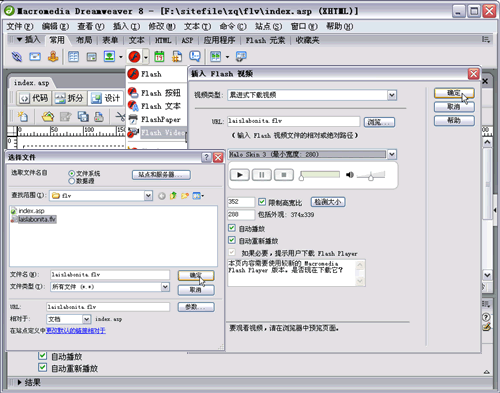The height and width of the screenshot is (393, 500).
Task: Click the Hyperlink icon in Insert bar
Action: (17, 57)
